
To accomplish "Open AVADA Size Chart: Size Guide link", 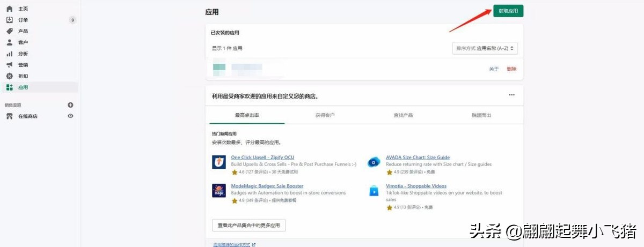I will [418, 158].
